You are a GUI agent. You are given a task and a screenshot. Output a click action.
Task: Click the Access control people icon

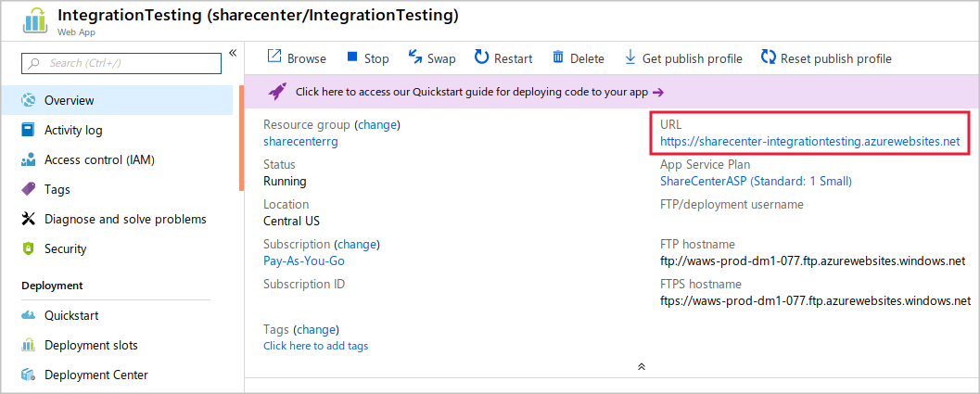click(28, 159)
